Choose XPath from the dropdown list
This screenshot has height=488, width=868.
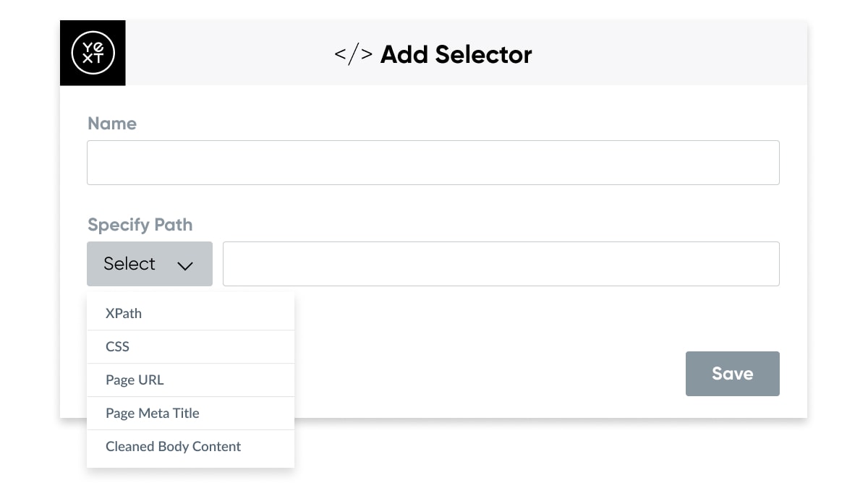[x=190, y=314]
